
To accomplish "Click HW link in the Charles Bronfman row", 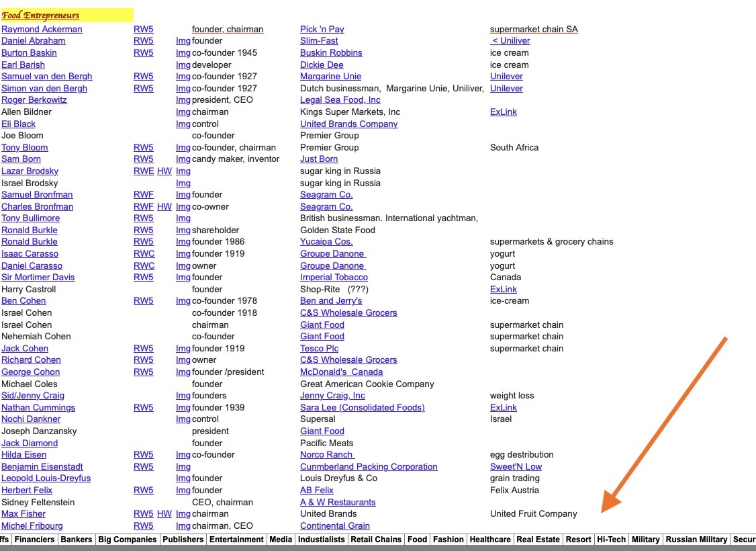I will 164,206.
